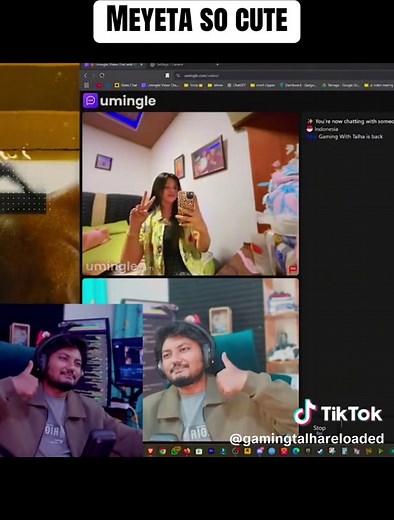Screen dimensions: 394x520
Task: Click the "Indonesia" country label in chat
Action: [326, 129]
